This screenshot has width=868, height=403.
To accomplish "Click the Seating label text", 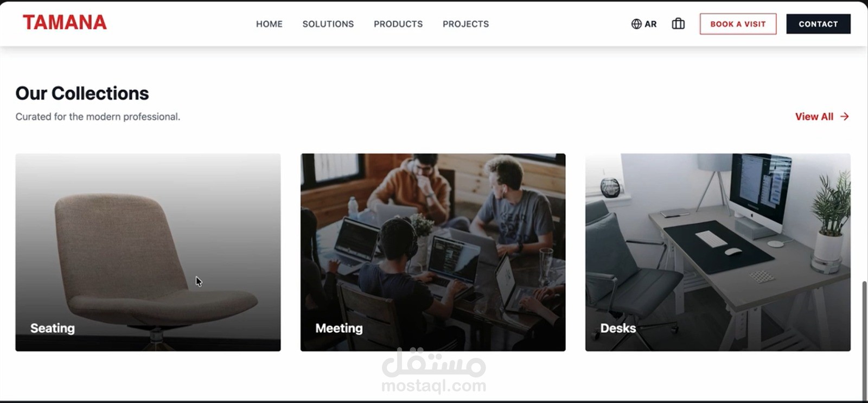I will click(x=53, y=329).
